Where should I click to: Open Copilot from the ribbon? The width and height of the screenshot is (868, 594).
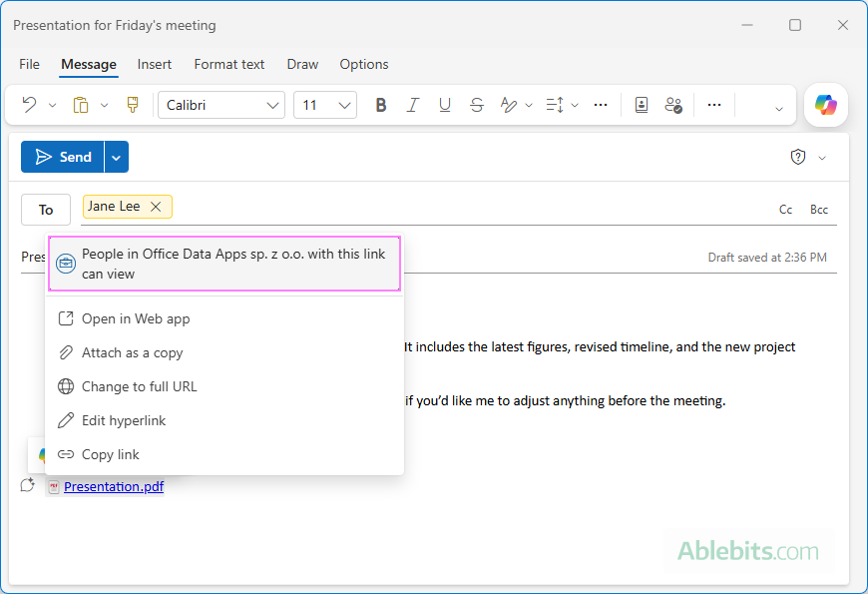click(826, 105)
